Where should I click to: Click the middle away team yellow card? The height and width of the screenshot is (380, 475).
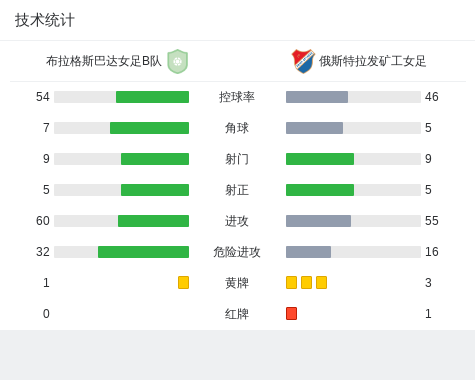(306, 282)
